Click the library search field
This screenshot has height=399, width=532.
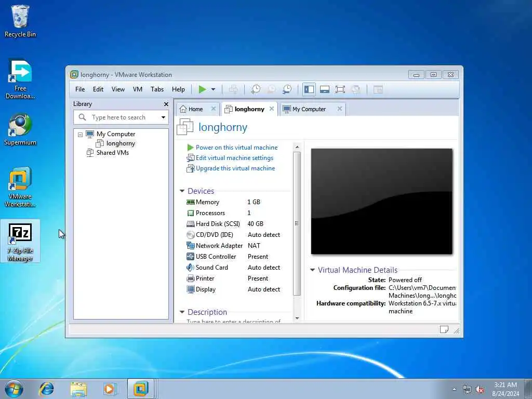click(x=117, y=117)
